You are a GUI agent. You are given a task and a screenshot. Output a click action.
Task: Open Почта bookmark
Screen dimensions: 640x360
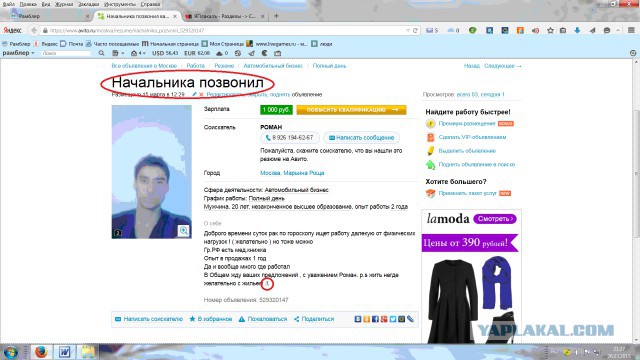pos(72,44)
